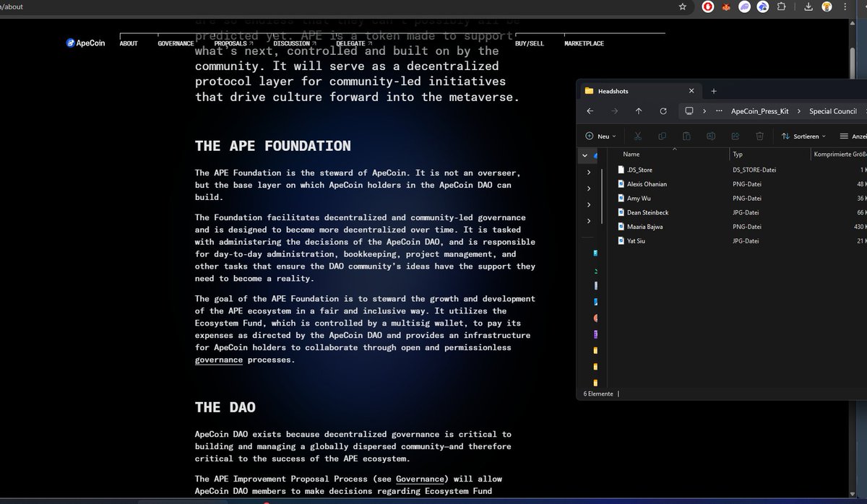Open the red stop-hand ad blocker extension
The image size is (867, 504).
[708, 6]
